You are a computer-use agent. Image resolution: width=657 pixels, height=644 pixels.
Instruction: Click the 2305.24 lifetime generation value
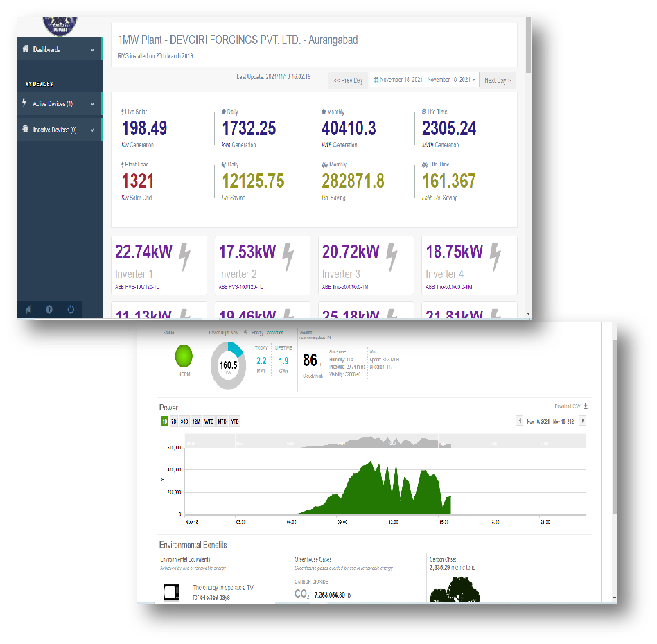(449, 128)
